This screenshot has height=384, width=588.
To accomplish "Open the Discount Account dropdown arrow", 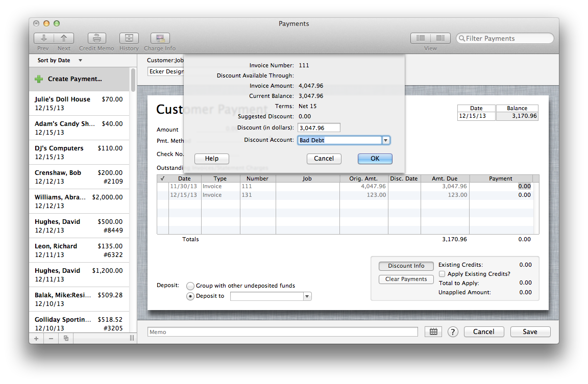I will coord(386,140).
